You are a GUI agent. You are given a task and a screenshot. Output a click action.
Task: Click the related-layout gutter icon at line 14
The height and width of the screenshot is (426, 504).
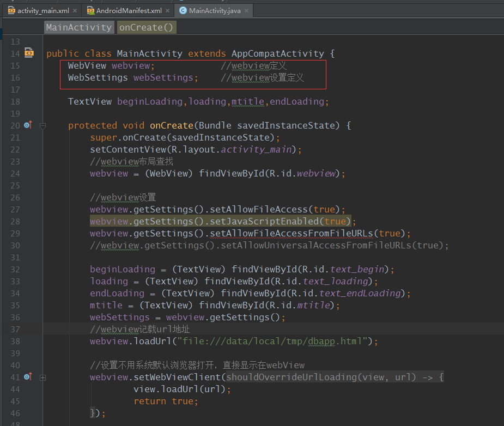(29, 53)
